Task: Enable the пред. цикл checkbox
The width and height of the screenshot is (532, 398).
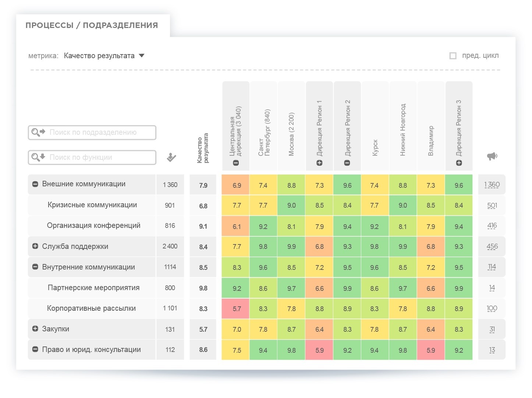Action: 453,56
